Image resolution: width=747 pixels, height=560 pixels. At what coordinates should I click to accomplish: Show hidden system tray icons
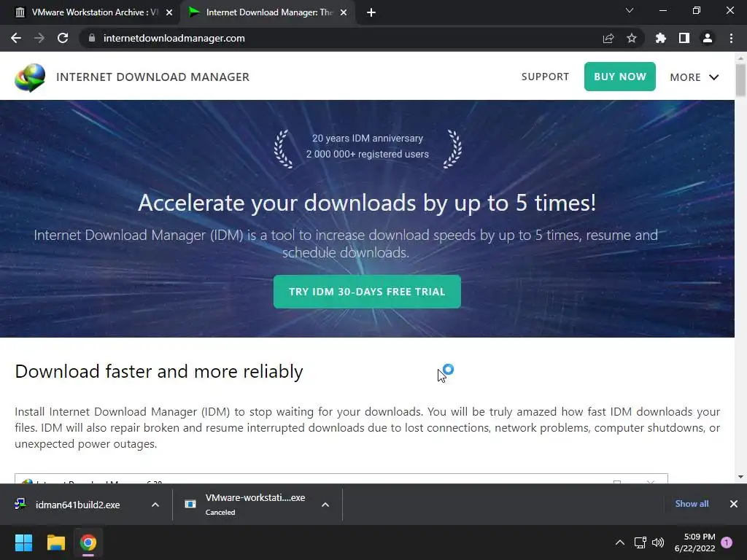click(620, 542)
